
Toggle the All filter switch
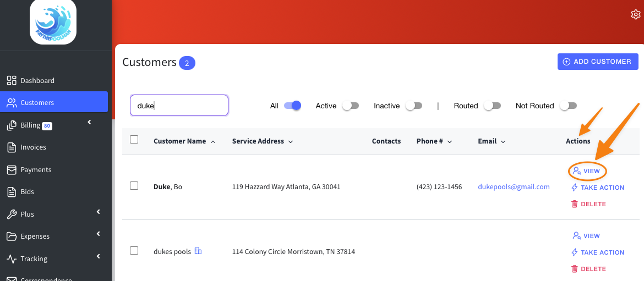(292, 106)
